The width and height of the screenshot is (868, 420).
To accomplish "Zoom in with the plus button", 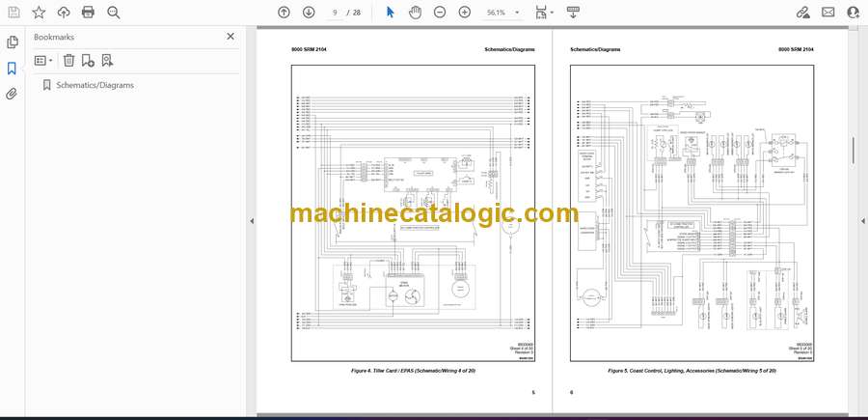I will coord(465,13).
